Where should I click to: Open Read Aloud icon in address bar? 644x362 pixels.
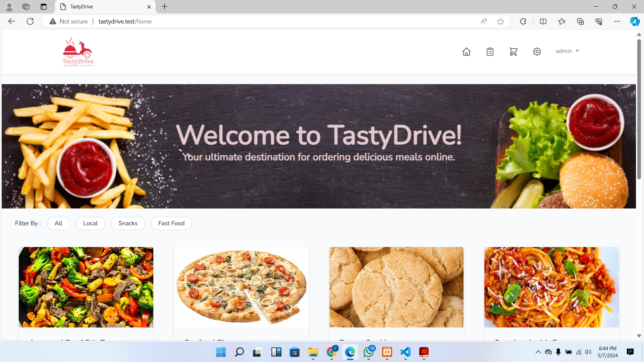click(484, 21)
